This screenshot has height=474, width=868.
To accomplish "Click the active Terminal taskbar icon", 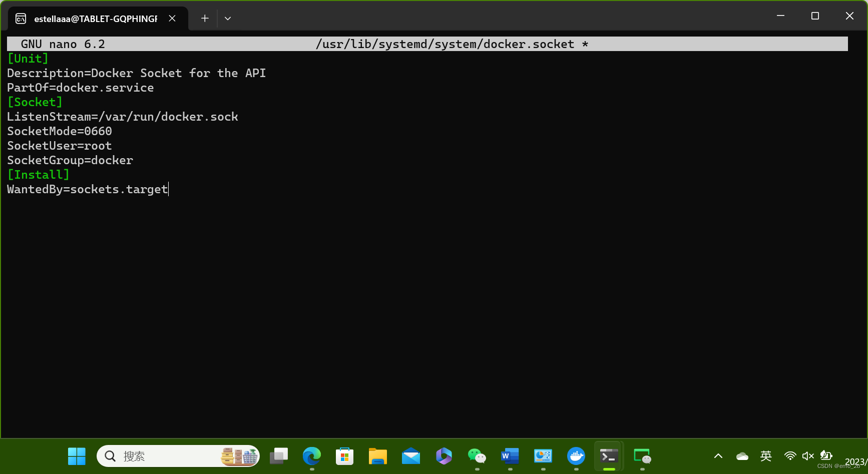I will click(x=609, y=456).
